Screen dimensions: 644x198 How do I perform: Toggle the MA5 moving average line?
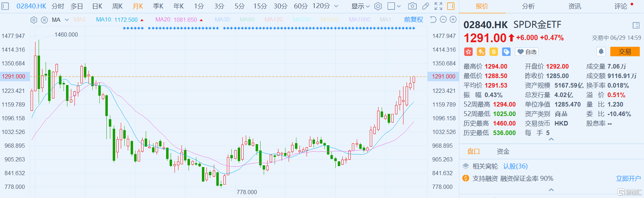80,20
